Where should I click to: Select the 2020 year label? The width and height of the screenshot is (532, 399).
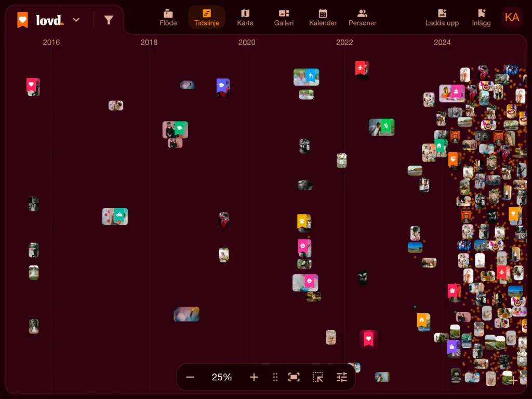(x=247, y=43)
